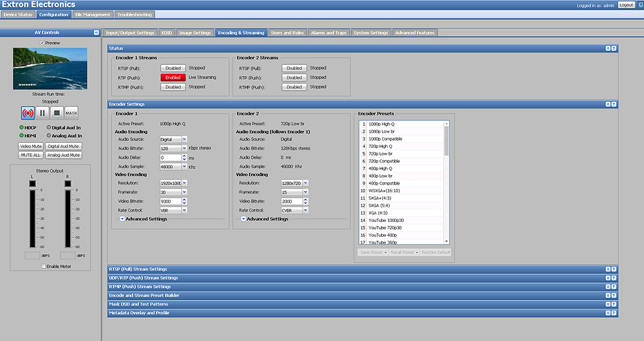Collapse the AV Controls side panel

tap(96, 32)
